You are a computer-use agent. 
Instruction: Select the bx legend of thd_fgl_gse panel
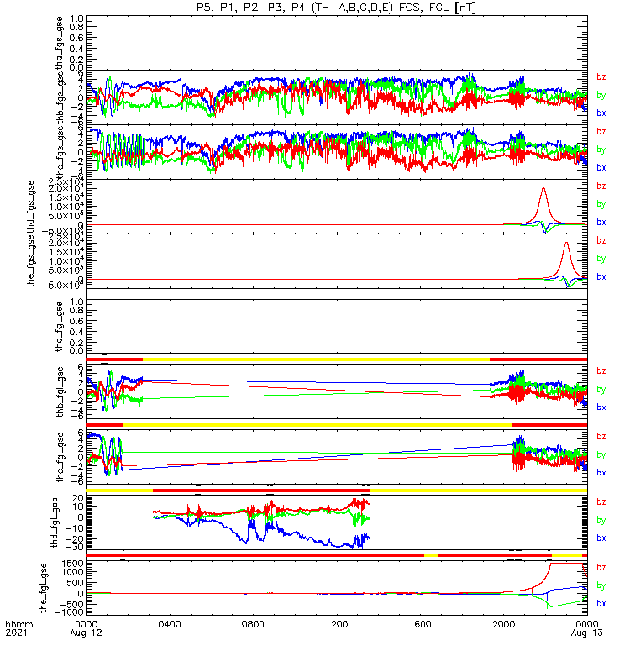(x=601, y=538)
